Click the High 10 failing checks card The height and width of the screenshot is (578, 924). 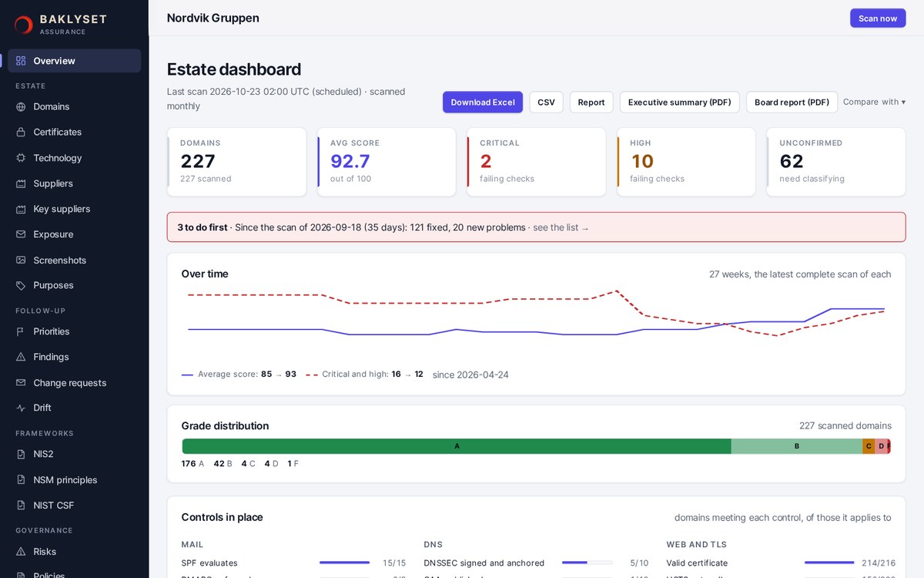coord(686,162)
